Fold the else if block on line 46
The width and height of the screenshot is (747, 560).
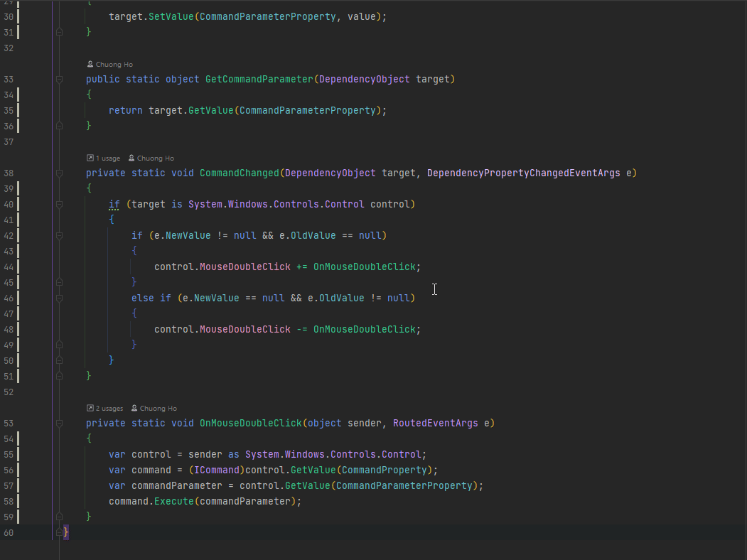[x=60, y=298]
